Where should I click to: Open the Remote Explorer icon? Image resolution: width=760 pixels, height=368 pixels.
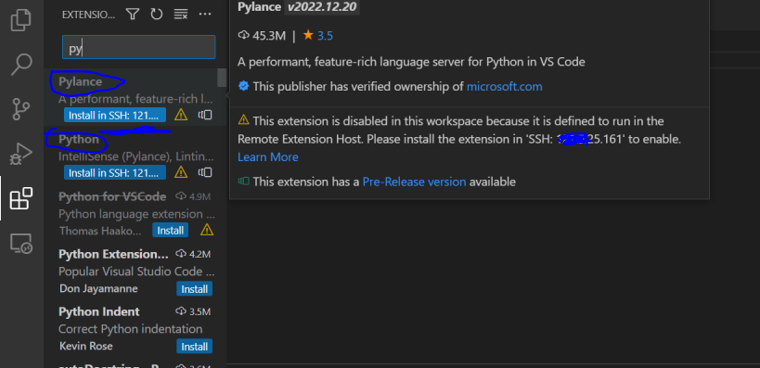(x=21, y=243)
